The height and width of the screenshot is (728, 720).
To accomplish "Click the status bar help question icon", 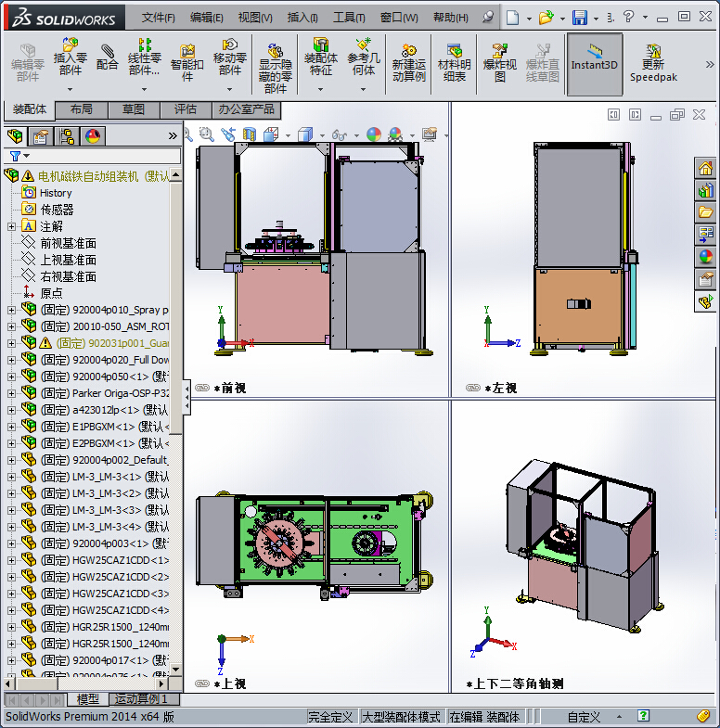I will tap(643, 716).
